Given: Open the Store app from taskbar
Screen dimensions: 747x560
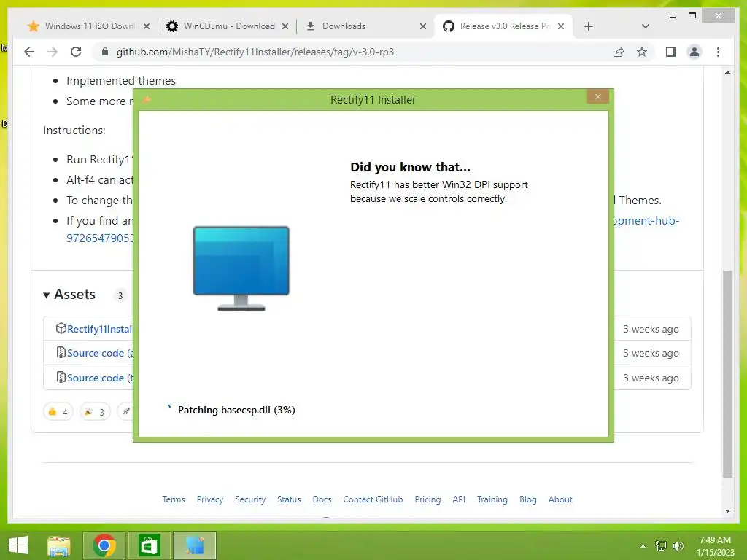Looking at the screenshot, I should pos(149,545).
